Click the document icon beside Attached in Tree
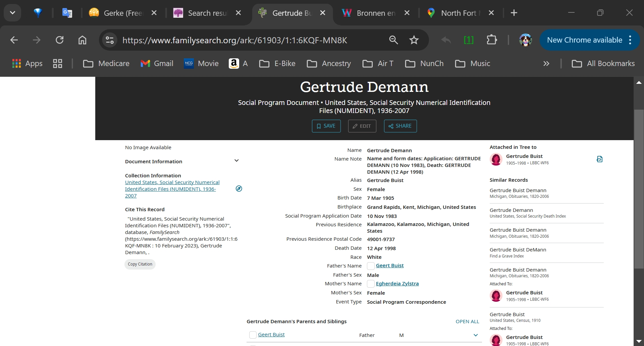Screen dimensions: 644x346 (x=600, y=159)
